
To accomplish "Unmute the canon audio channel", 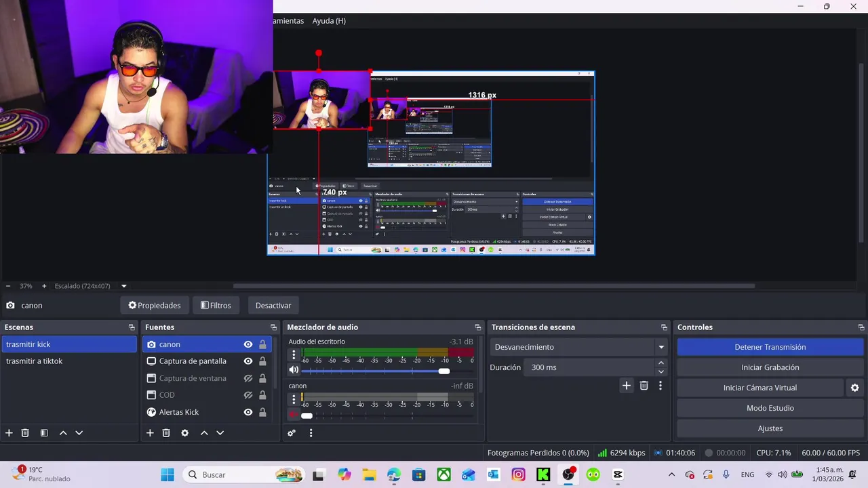I will 294,415.
